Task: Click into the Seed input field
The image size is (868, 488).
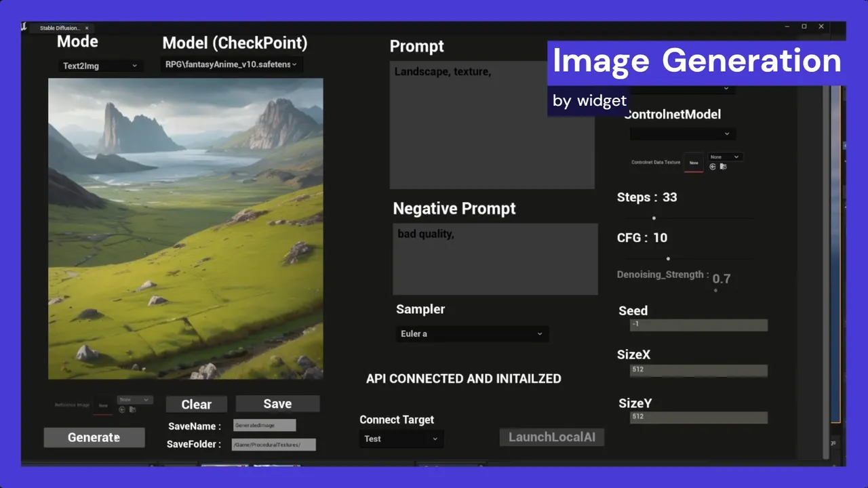Action: tap(698, 325)
